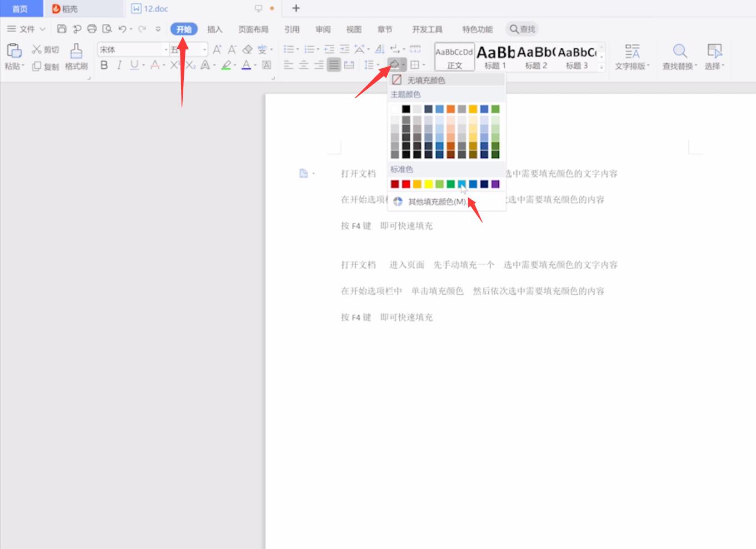Expand the line spacing dropdown
The height and width of the screenshot is (549, 756).
(x=378, y=65)
